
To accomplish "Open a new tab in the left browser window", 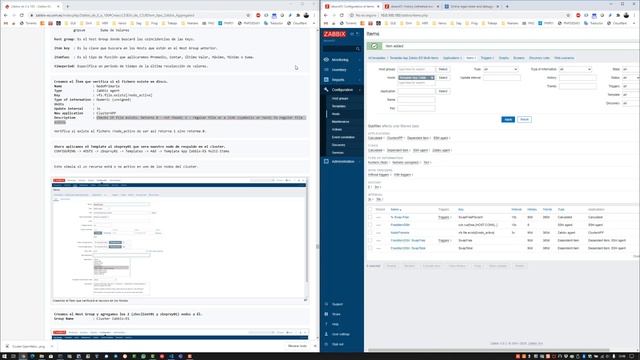I will tap(67, 7).
